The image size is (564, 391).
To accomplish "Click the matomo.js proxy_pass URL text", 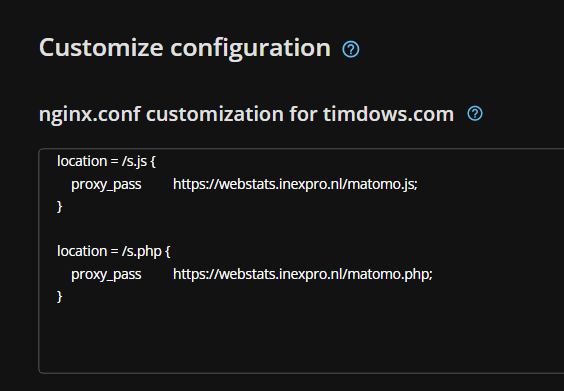I will pyautogui.click(x=295, y=184).
